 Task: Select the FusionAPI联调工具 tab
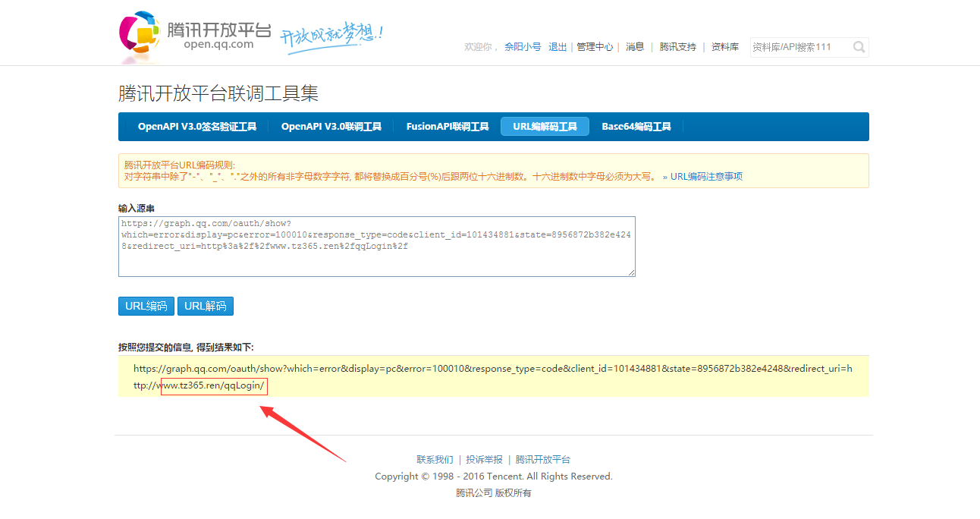coord(448,127)
